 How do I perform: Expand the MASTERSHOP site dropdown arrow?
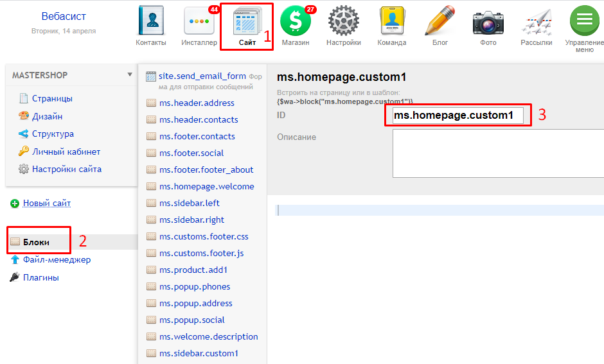(130, 75)
